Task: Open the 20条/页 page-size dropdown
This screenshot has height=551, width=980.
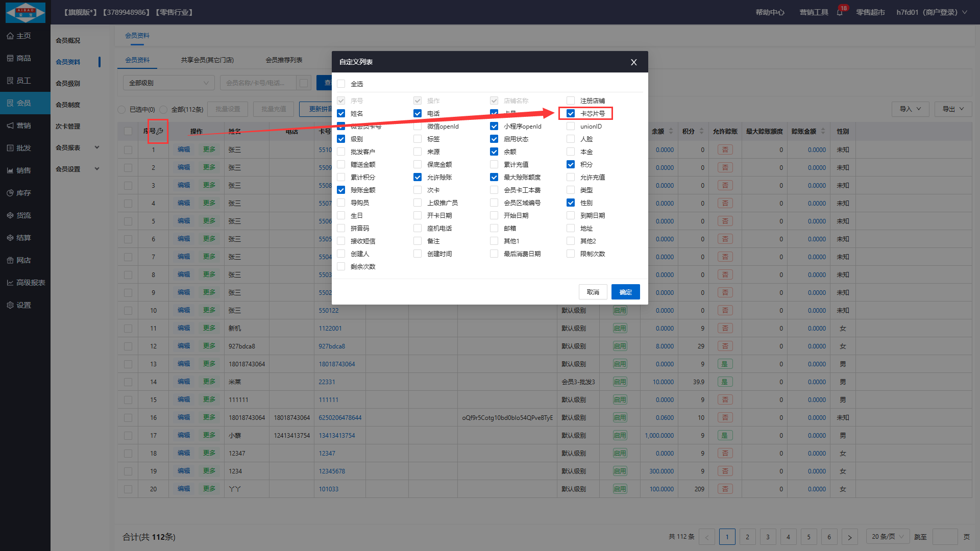Action: 887,537
